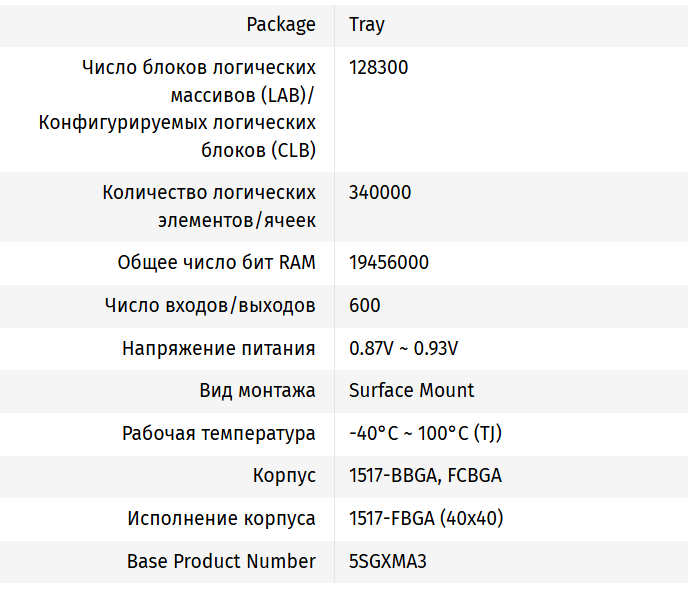The height and width of the screenshot is (595, 688).
Task: Select the I/O count value 600
Action: click(x=364, y=305)
